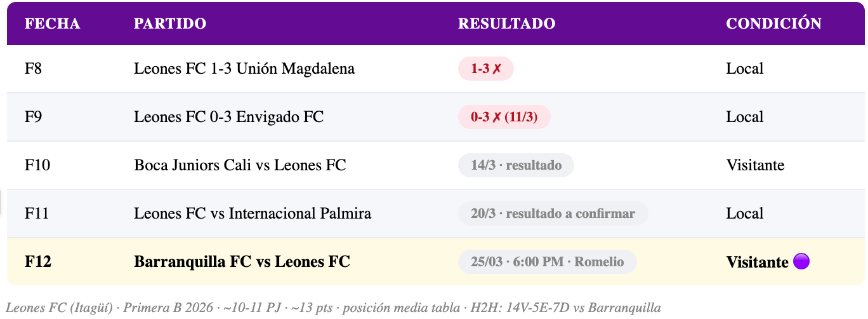Click the RESULTADO column header
The width and height of the screenshot is (868, 319).
(506, 24)
